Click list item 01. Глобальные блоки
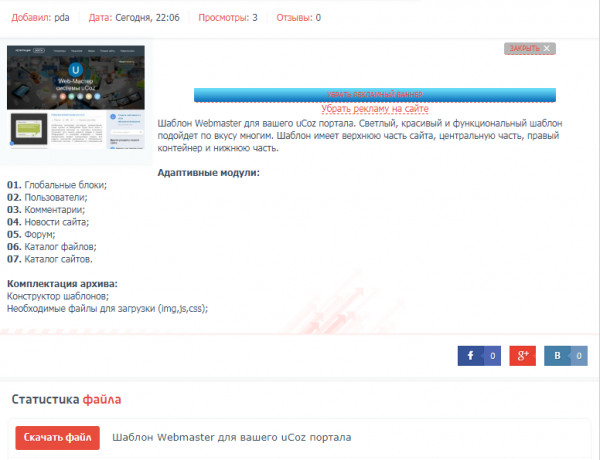The height and width of the screenshot is (460, 600). (x=57, y=185)
